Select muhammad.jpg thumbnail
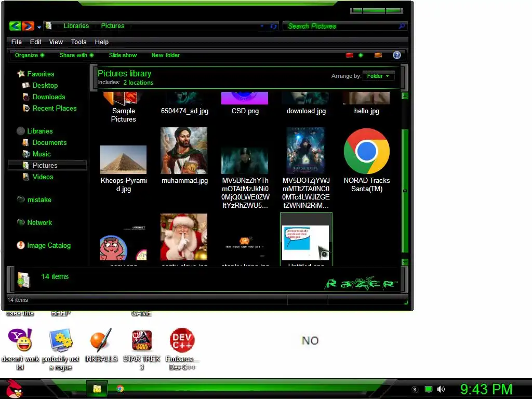532x399 pixels. (184, 151)
